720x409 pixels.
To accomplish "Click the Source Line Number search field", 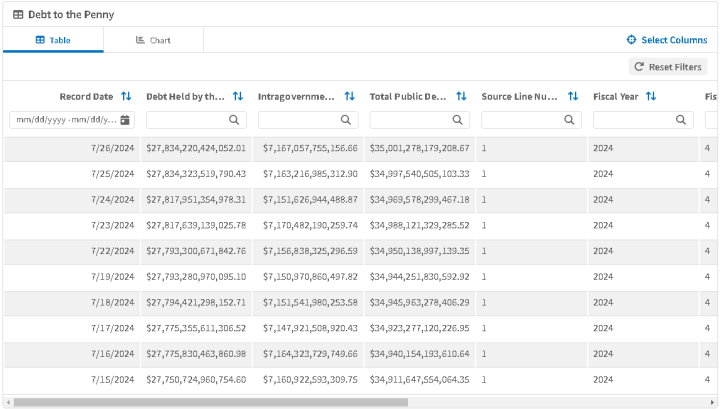I will coord(531,120).
